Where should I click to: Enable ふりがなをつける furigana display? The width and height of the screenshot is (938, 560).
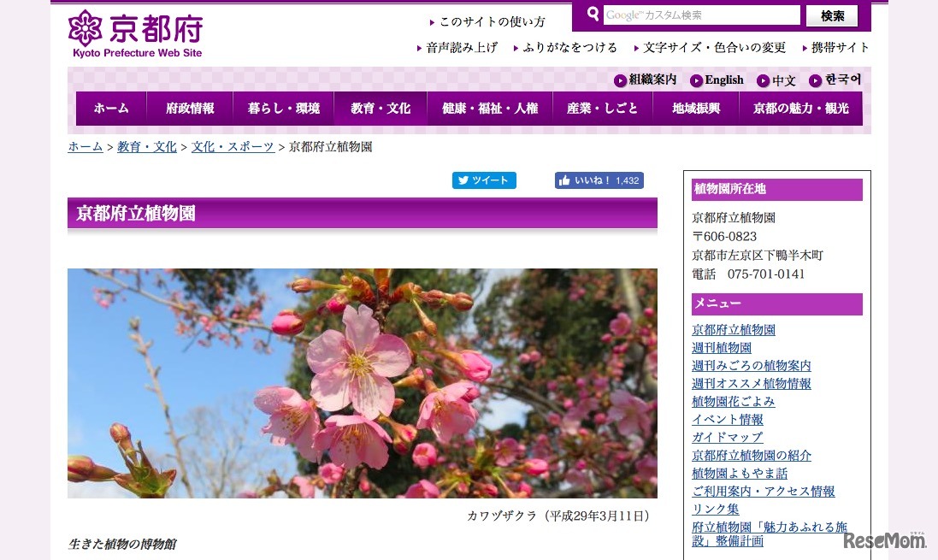569,47
